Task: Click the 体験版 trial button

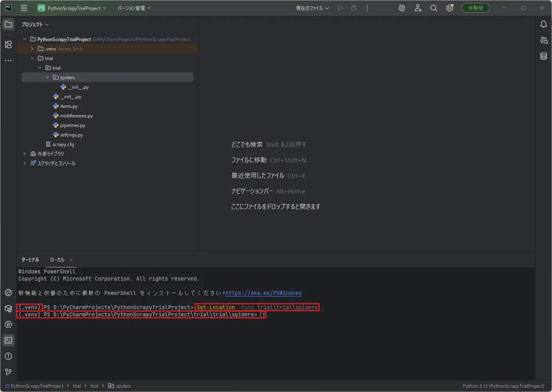Action: pyautogui.click(x=476, y=8)
